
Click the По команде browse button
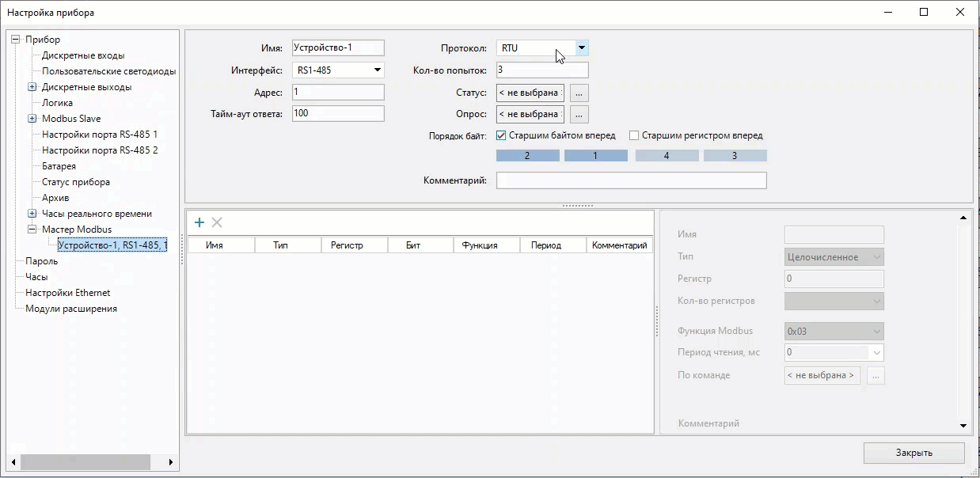tap(875, 375)
